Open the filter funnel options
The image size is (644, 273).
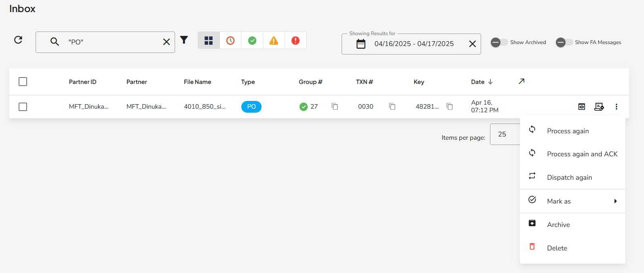[184, 40]
